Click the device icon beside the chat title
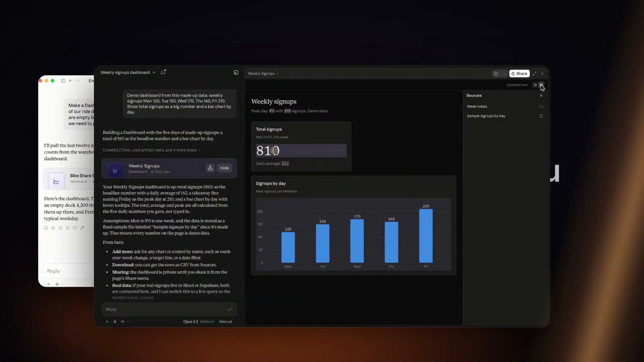This screenshot has height=362, width=644. click(x=163, y=72)
